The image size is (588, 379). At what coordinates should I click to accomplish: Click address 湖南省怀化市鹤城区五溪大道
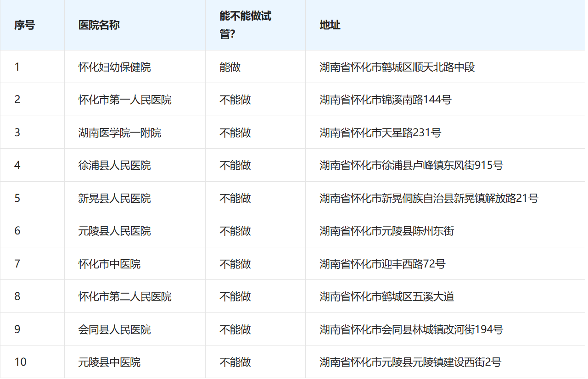click(x=387, y=296)
